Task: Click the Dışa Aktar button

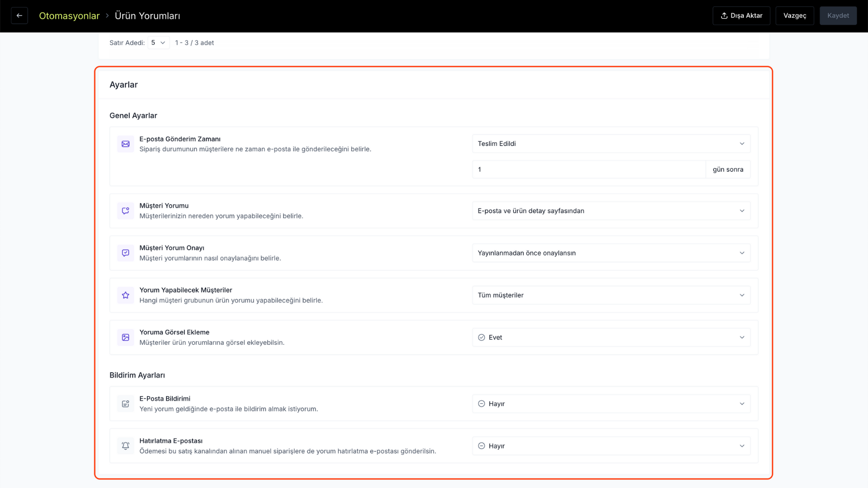Action: pyautogui.click(x=741, y=15)
